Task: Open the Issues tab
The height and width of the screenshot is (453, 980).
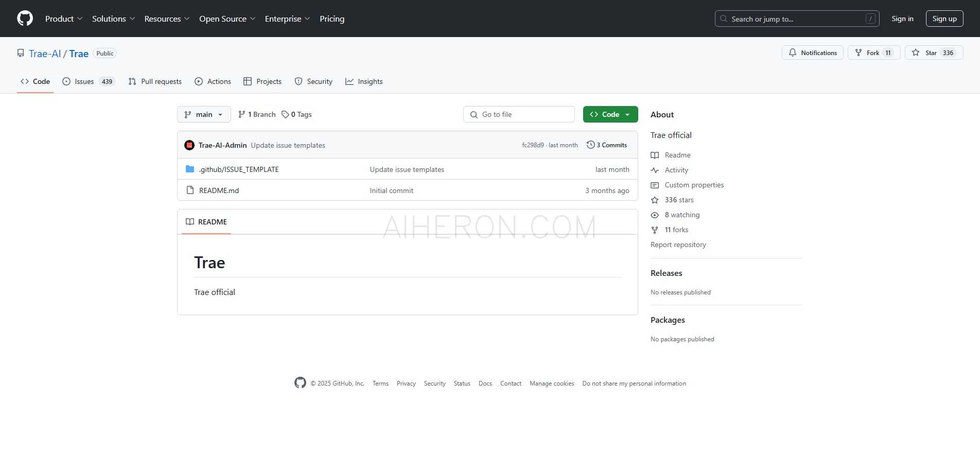Action: click(x=88, y=81)
